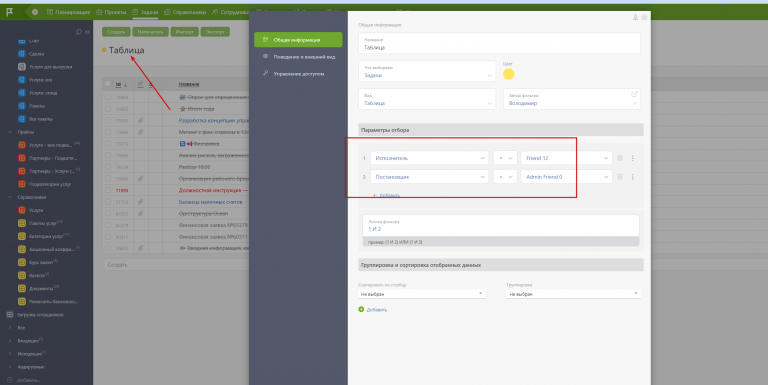
Task: Check the checkbox for row 65379
Action: 108,225
